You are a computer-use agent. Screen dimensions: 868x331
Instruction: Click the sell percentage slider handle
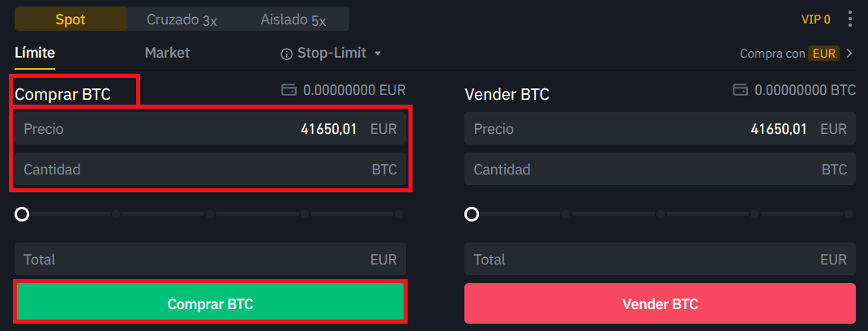(472, 214)
